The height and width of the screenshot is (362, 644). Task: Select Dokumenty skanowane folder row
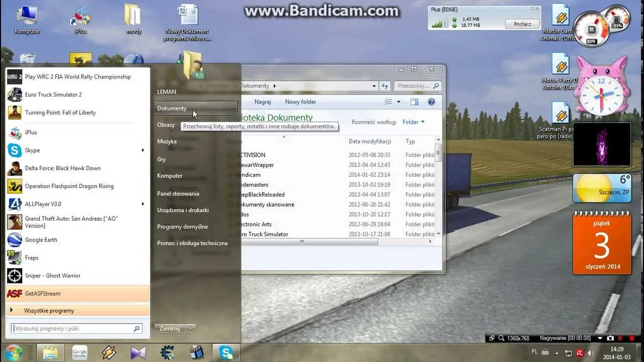(337, 205)
